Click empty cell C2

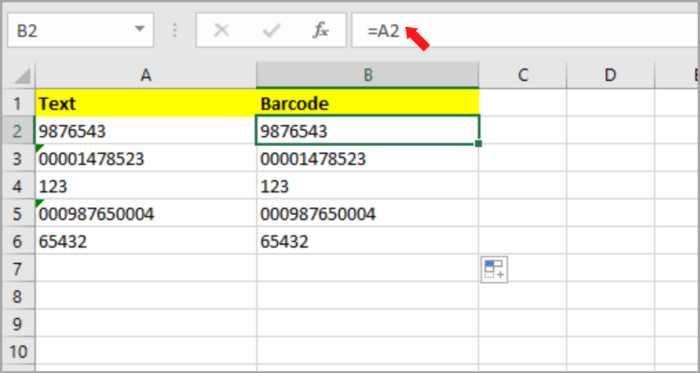pos(523,130)
